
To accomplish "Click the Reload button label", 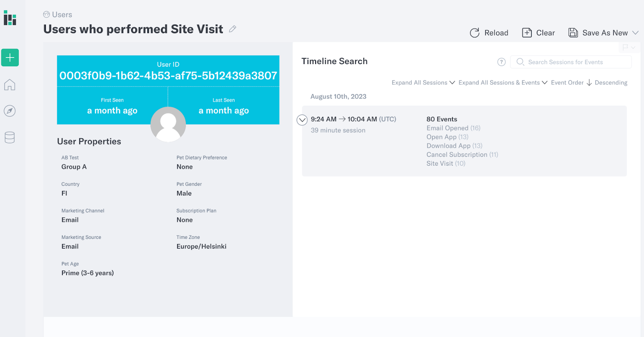I will coord(496,33).
